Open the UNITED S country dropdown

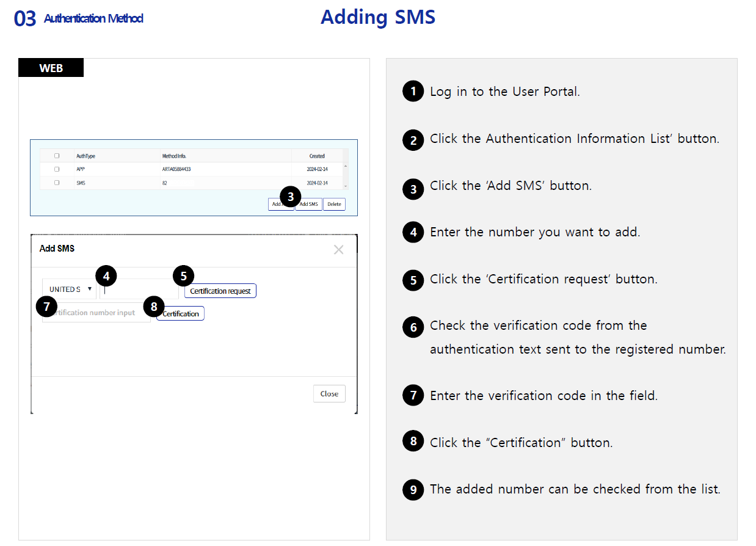coord(70,289)
